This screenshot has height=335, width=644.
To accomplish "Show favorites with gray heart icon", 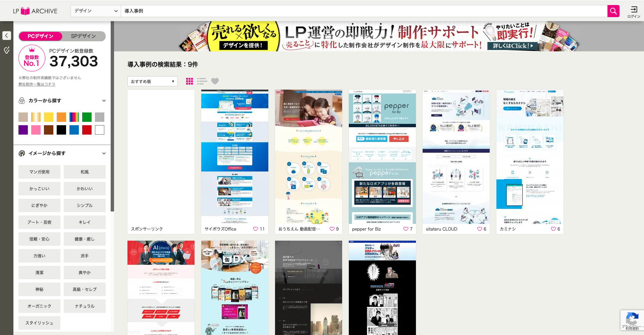I will click(x=215, y=81).
